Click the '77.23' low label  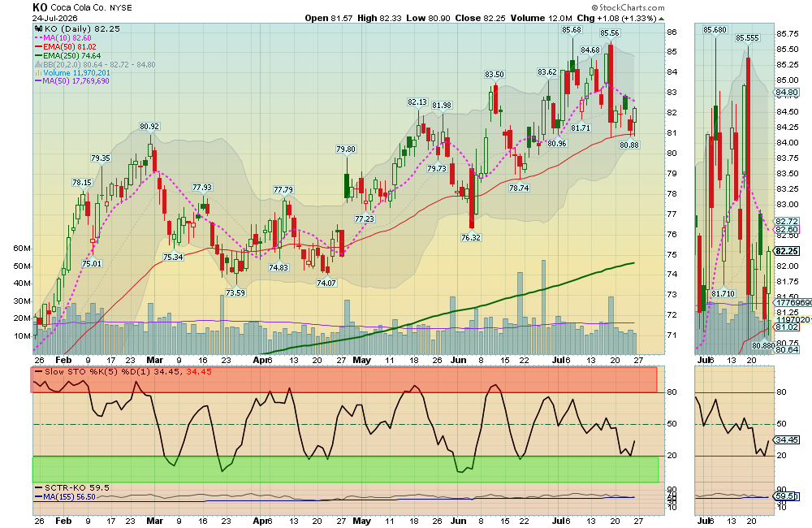[x=365, y=219]
